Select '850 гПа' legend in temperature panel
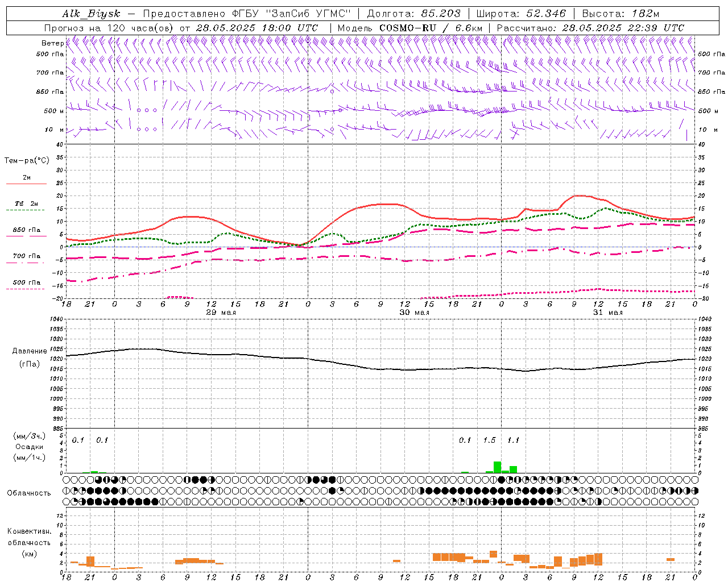Image resolution: width=728 pixels, height=582 pixels. 27,230
